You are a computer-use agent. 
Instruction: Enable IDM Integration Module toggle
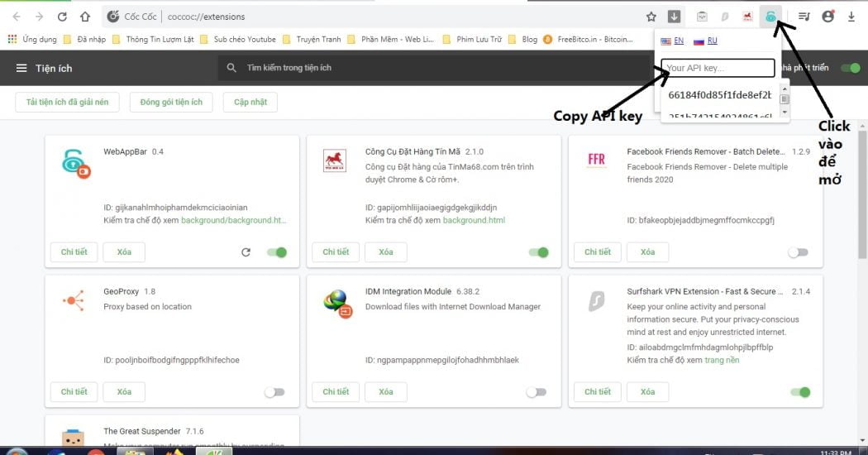537,392
